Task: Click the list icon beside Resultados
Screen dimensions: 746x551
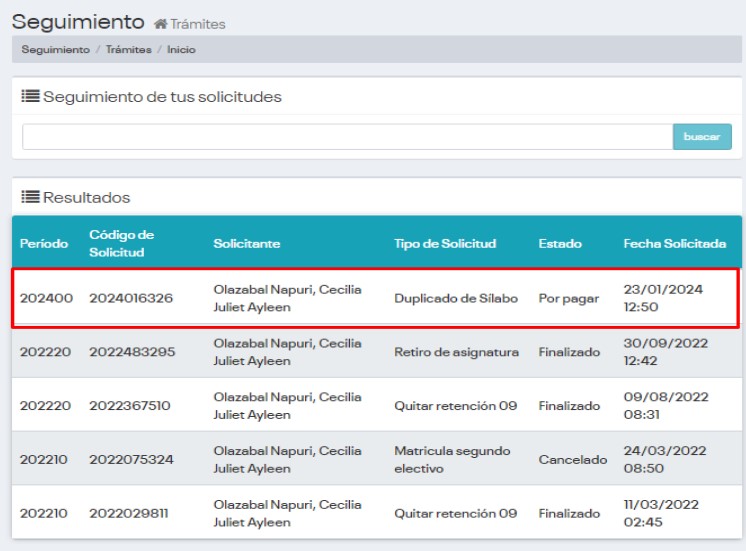Action: [x=30, y=197]
